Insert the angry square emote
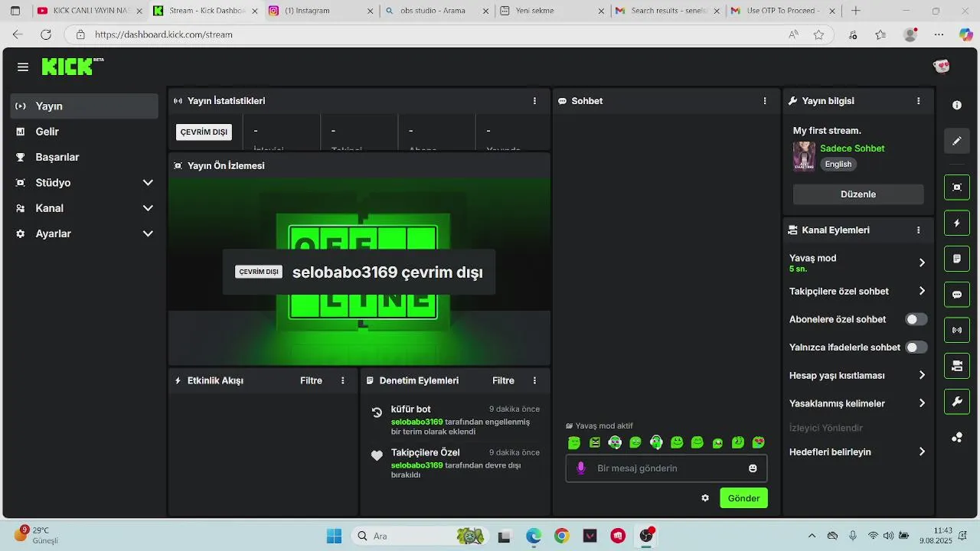 pyautogui.click(x=595, y=442)
